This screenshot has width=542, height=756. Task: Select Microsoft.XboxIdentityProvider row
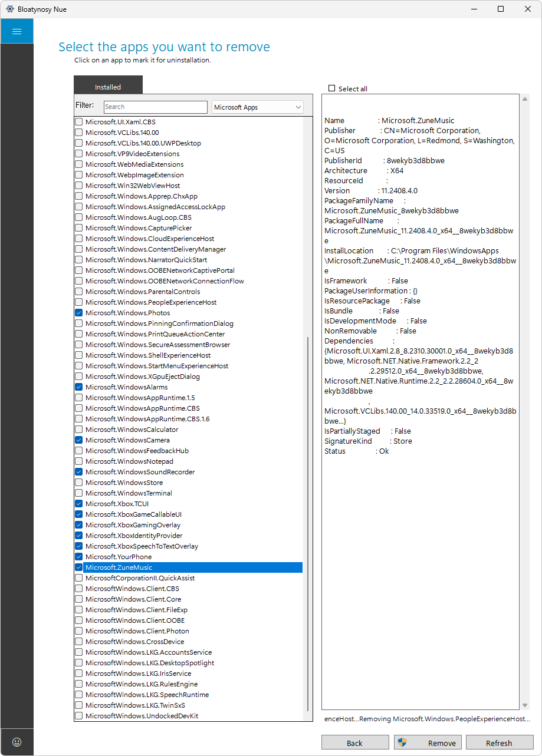click(188, 536)
